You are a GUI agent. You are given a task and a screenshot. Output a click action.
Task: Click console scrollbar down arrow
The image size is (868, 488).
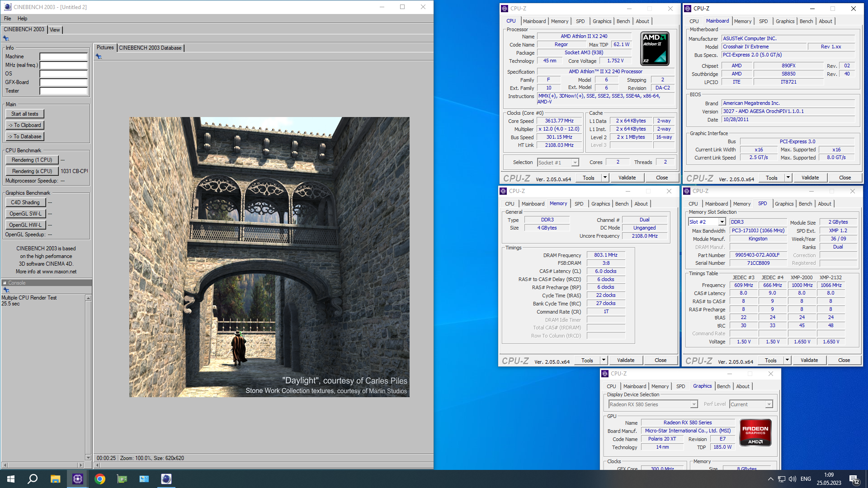click(88, 457)
